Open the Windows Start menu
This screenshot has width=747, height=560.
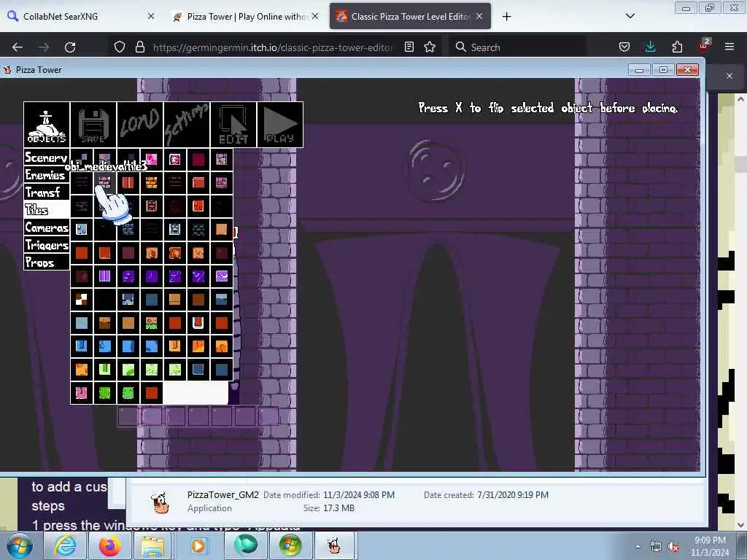(19, 545)
